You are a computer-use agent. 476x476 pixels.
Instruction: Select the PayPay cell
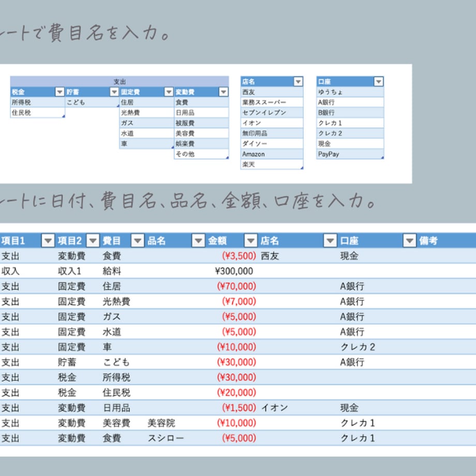tap(350, 154)
